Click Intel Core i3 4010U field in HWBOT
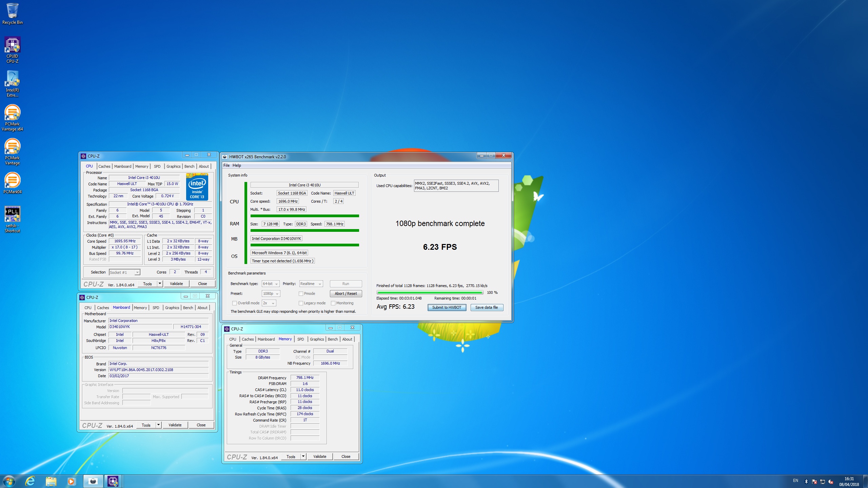Viewport: 868px width, 488px height. click(304, 185)
